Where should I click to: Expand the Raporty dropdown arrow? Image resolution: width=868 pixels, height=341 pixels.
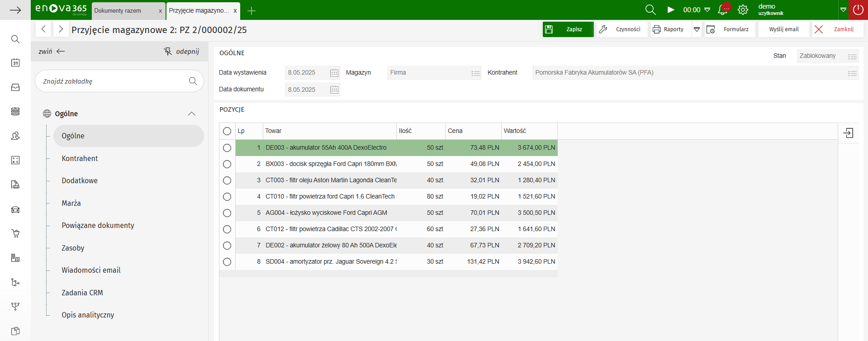coord(697,29)
